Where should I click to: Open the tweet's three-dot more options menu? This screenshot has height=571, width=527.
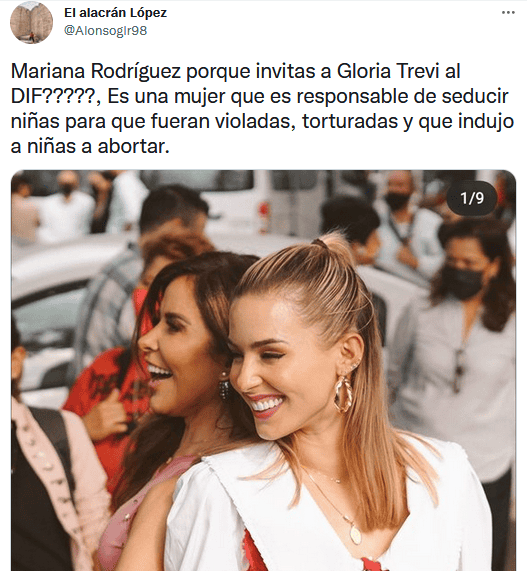coord(508,13)
